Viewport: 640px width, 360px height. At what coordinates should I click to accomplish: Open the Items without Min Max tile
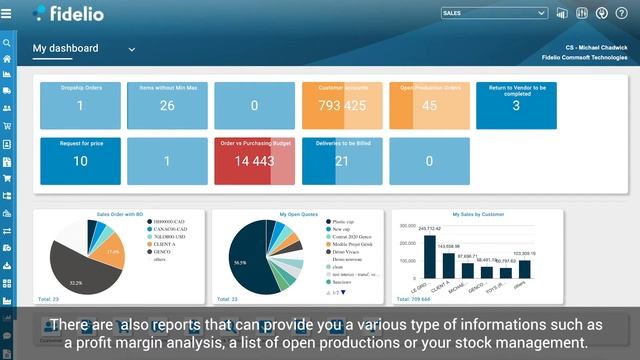pos(167,106)
